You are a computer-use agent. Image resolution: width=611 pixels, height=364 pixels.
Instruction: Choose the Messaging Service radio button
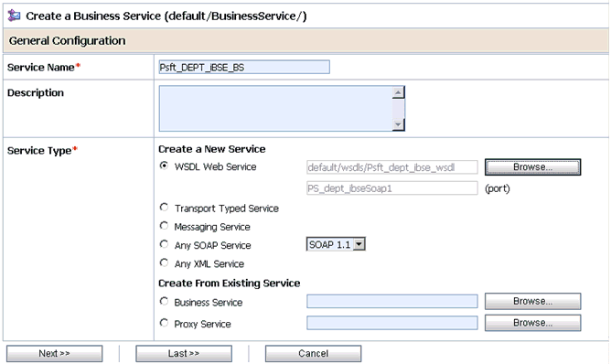164,226
